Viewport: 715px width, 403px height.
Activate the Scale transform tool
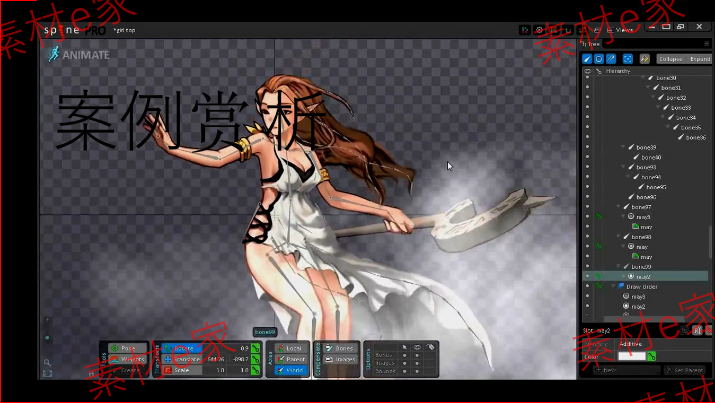coord(182,370)
